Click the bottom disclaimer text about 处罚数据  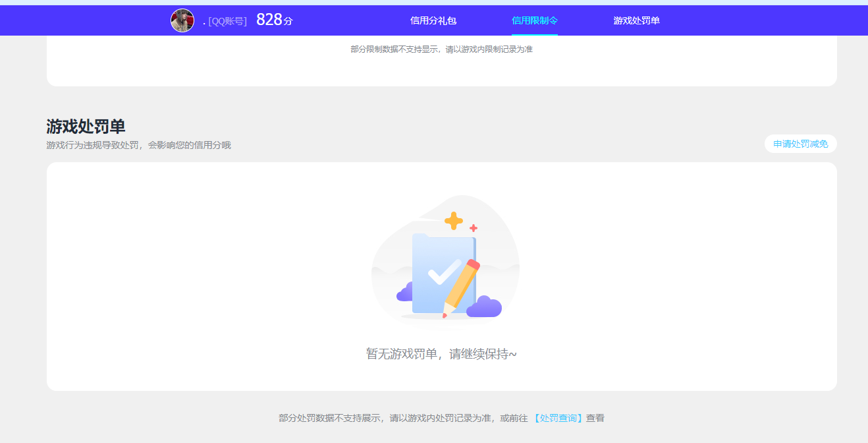click(x=440, y=418)
